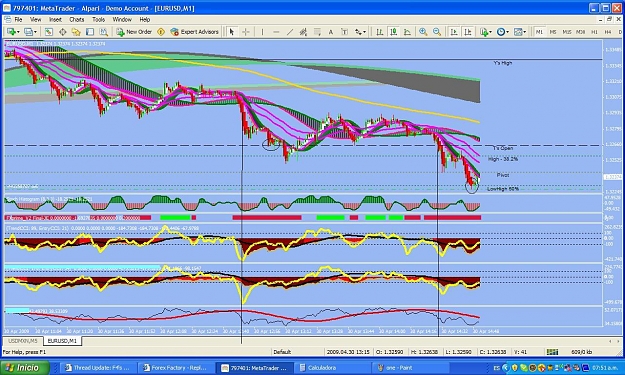Open the Profiles dropdown arrow
The image size is (625, 375).
[x=35, y=32]
